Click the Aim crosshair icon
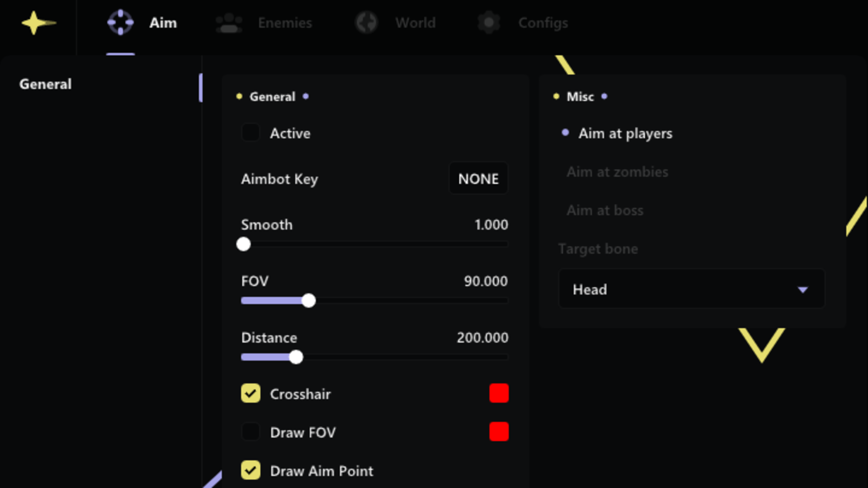This screenshot has width=868, height=488. [120, 23]
